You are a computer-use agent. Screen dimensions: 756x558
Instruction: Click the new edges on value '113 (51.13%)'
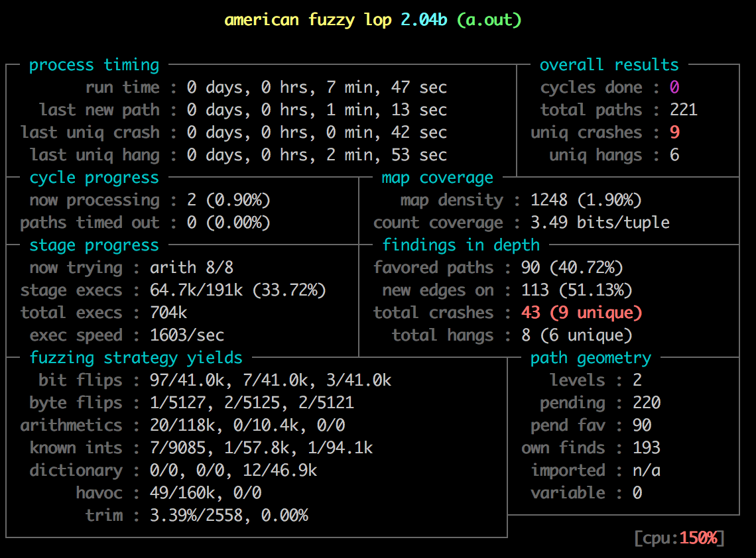[577, 290]
